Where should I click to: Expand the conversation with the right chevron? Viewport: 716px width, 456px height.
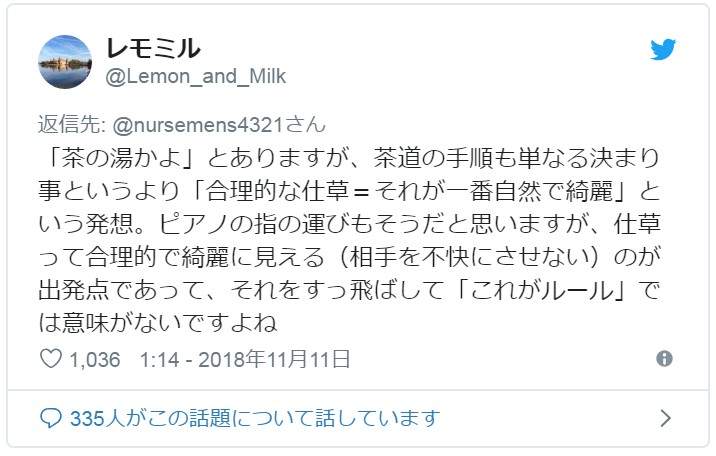coord(665,416)
